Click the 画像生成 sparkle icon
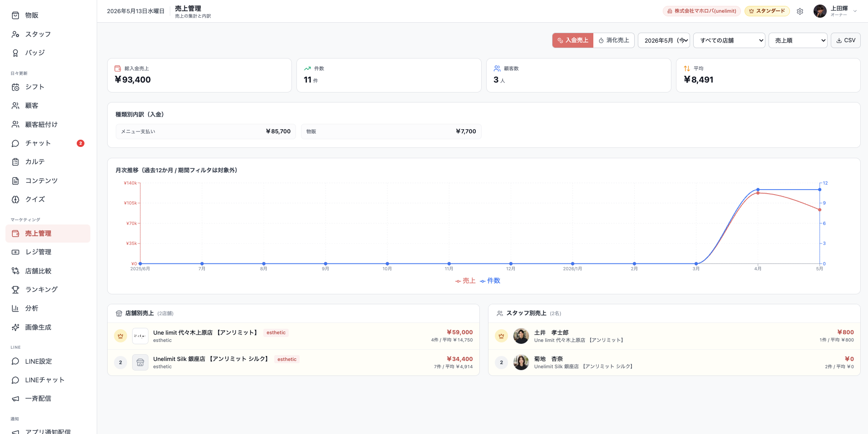 point(15,327)
